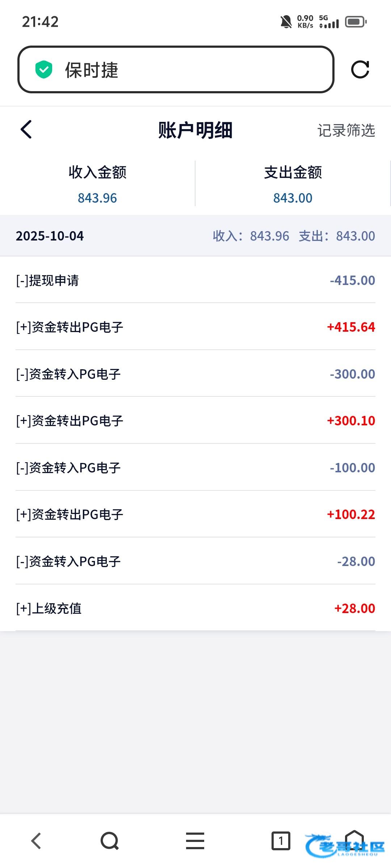Open the tab switcher showing 1

tap(281, 841)
